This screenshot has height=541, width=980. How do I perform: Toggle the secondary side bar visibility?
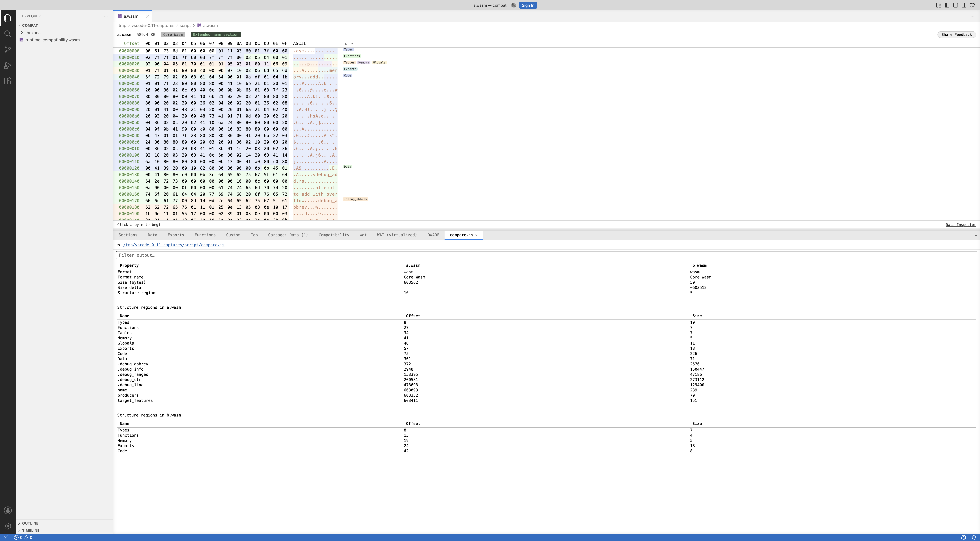(x=964, y=5)
